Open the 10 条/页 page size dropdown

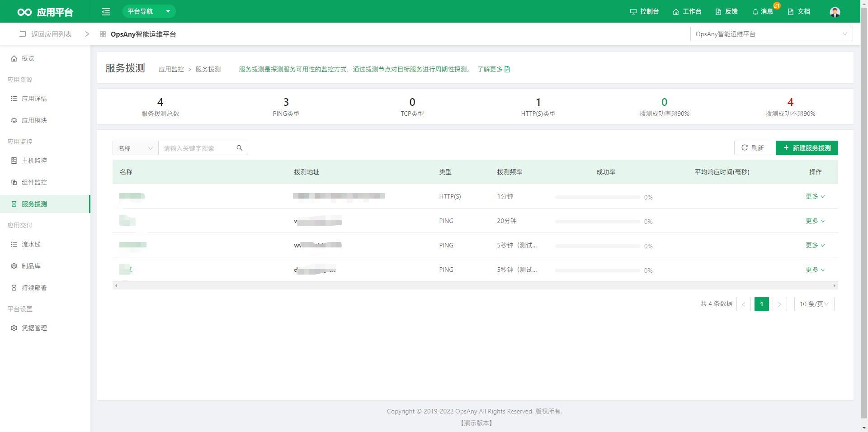[x=814, y=304]
